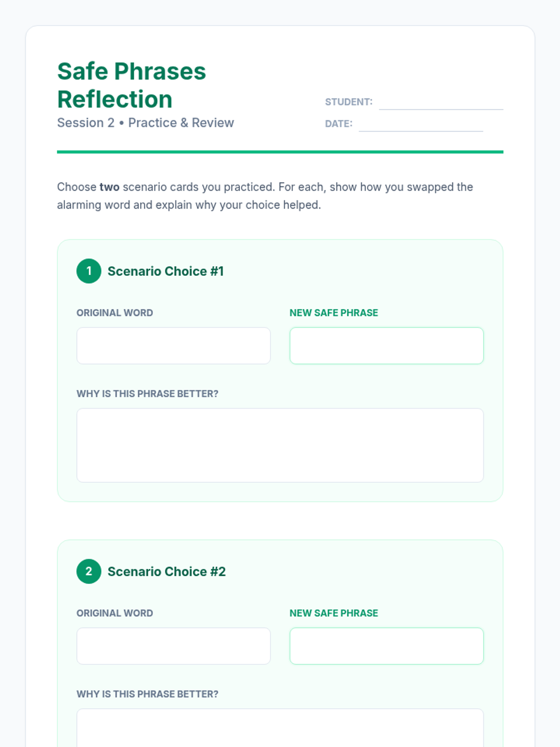
Task: Click the green number 2 badge
Action: tap(89, 571)
